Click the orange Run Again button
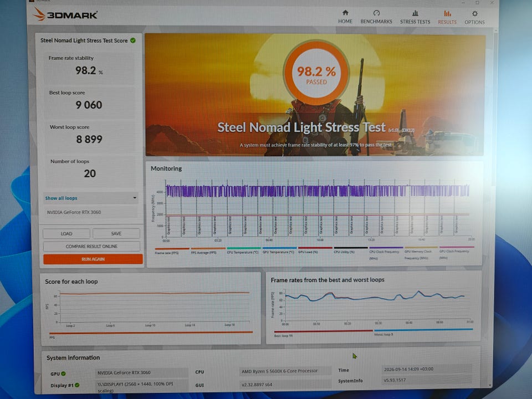Image resolution: width=532 pixels, height=399 pixels. pyautogui.click(x=93, y=259)
